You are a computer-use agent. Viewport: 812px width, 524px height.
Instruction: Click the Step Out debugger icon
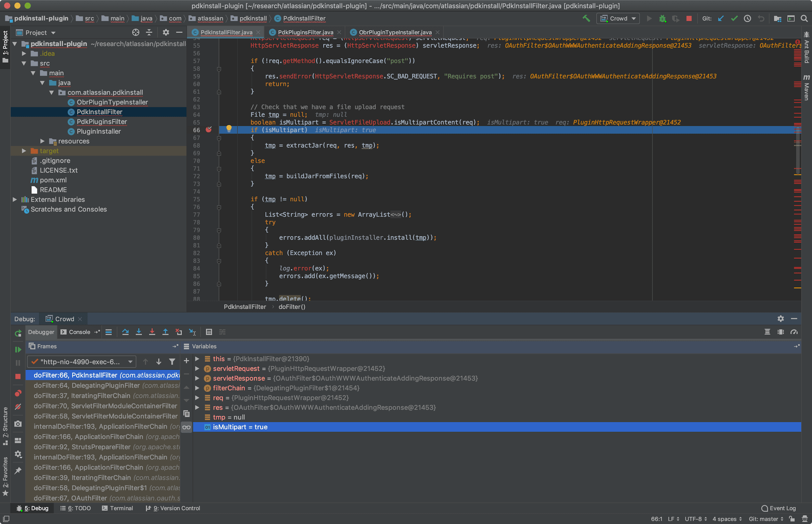pos(165,332)
